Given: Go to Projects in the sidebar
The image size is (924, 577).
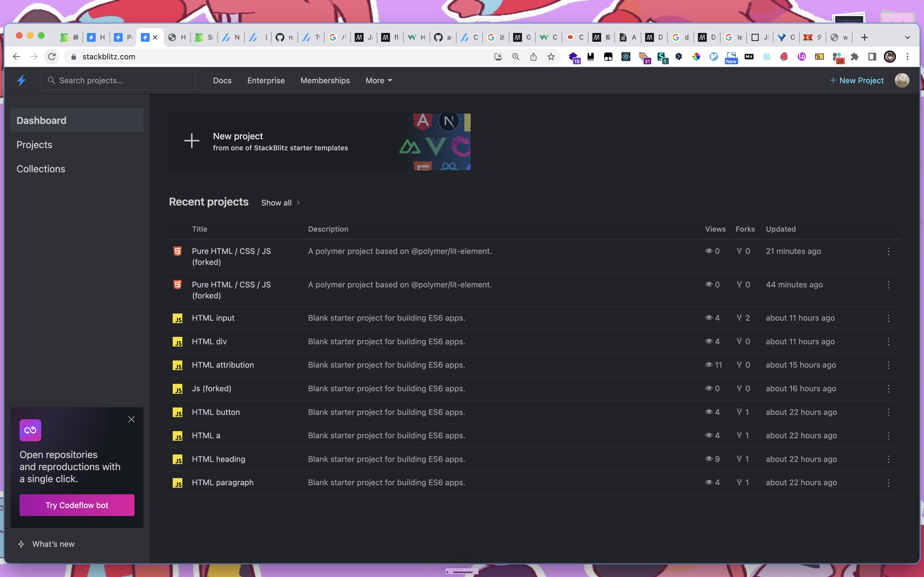Looking at the screenshot, I should point(34,145).
